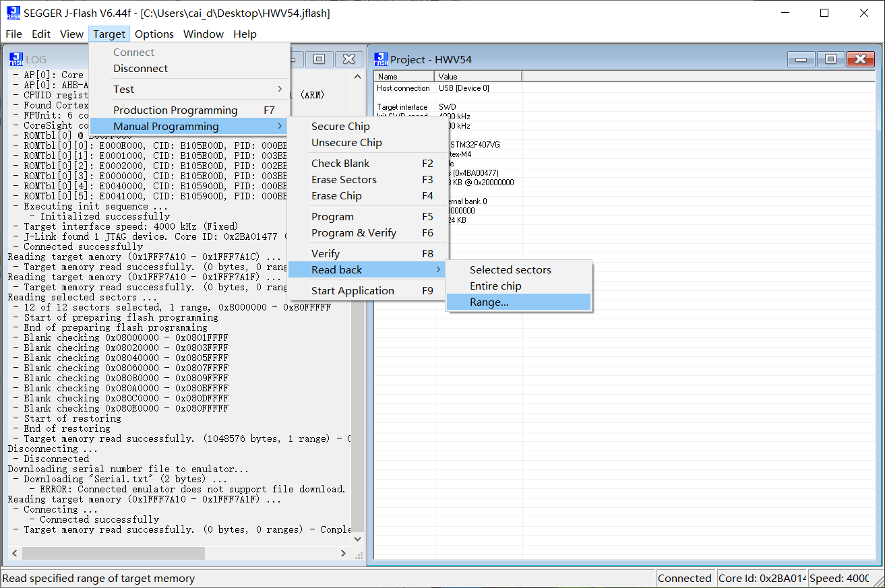Image resolution: width=885 pixels, height=588 pixels.
Task: Select Check Blank option
Action: click(x=366, y=164)
